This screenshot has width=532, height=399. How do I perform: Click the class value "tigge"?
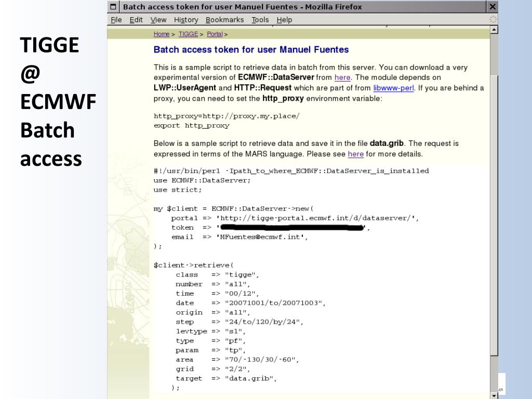click(240, 275)
